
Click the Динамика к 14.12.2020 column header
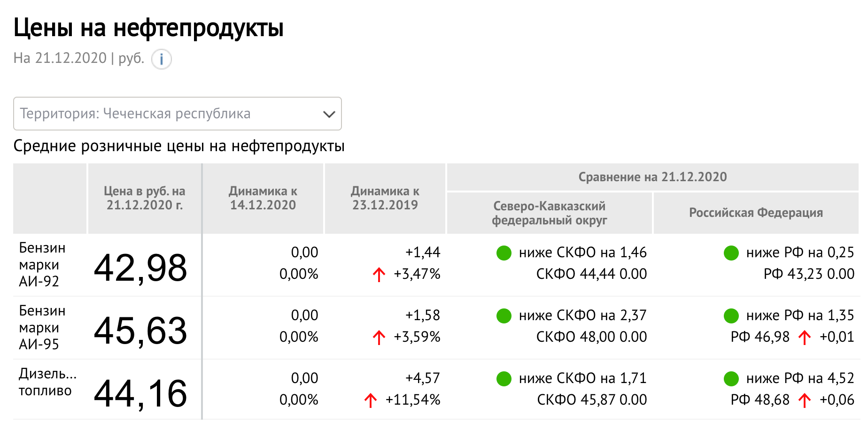point(263,198)
